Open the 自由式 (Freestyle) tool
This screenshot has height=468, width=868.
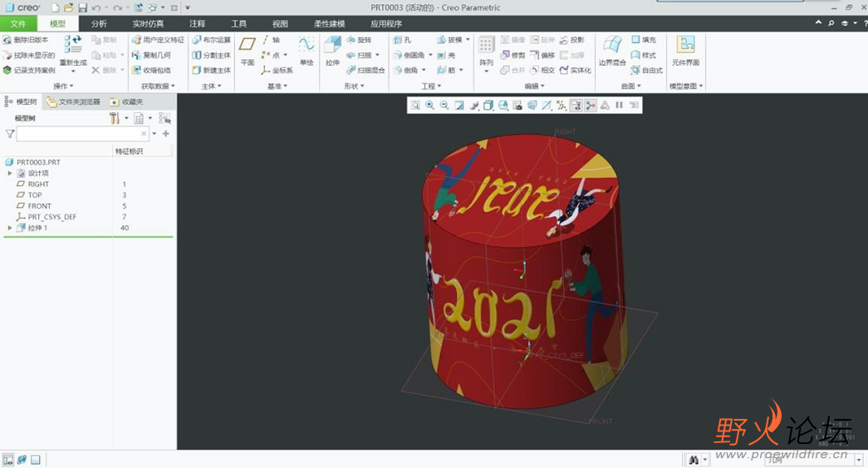click(646, 71)
